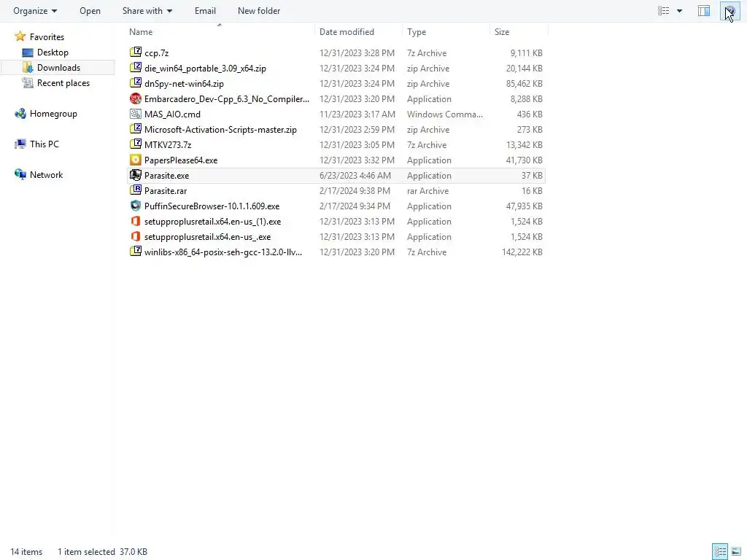
Task: Select Downloads label in navigation pane
Action: pos(58,68)
